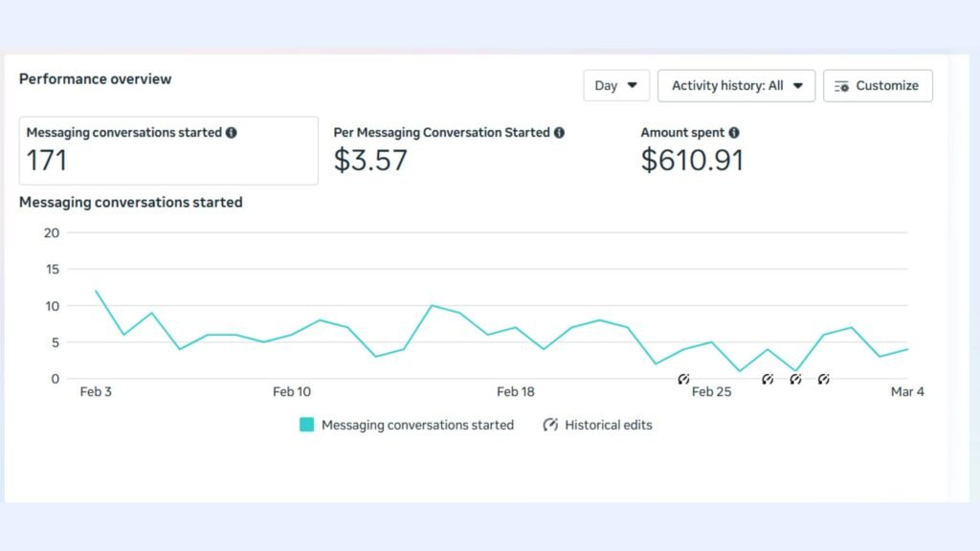Viewport: 980px width, 551px height.
Task: Click the info icon beside Per Messaging Conversation Started
Action: pyautogui.click(x=560, y=132)
